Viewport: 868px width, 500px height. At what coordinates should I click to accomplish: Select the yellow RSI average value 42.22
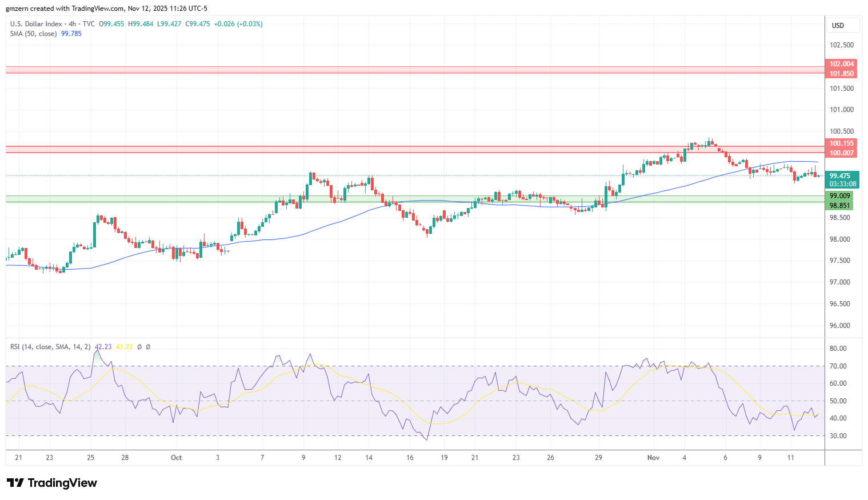tap(124, 347)
